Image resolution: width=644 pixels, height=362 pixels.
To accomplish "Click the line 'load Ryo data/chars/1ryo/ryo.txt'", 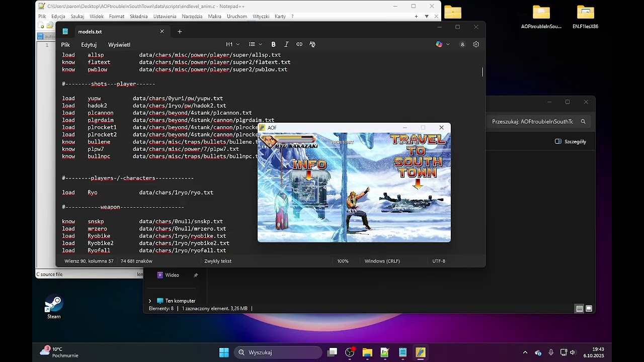I will click(137, 193).
